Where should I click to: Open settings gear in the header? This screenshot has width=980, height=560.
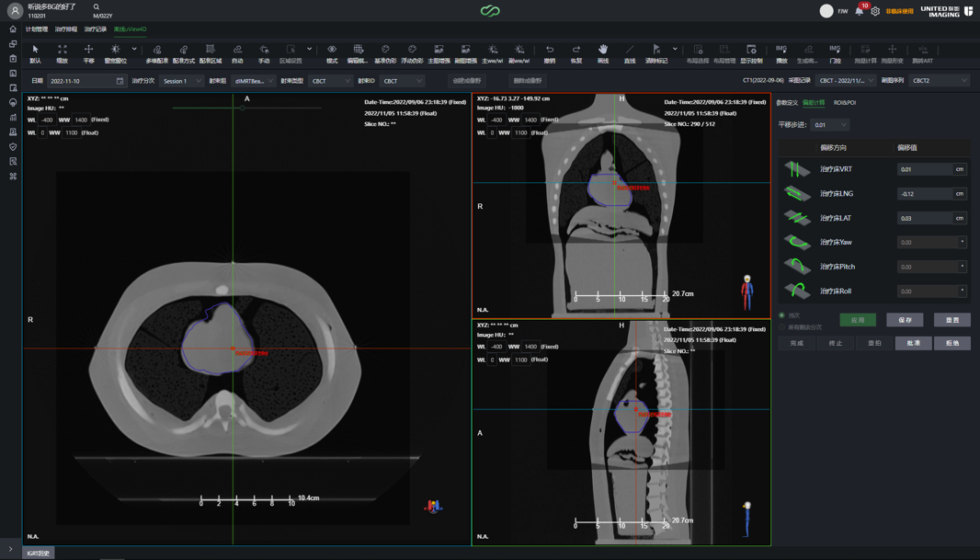(875, 11)
